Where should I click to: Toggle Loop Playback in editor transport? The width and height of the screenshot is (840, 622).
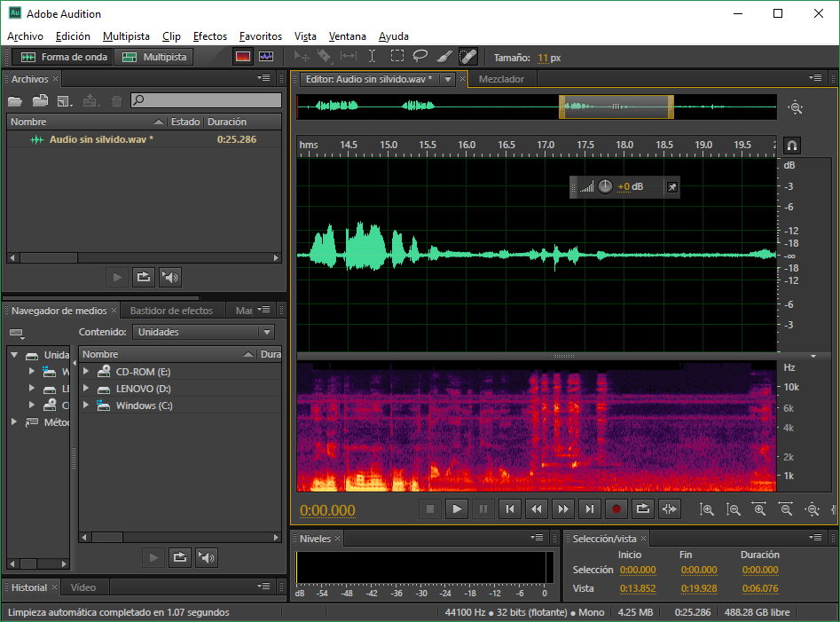(643, 509)
